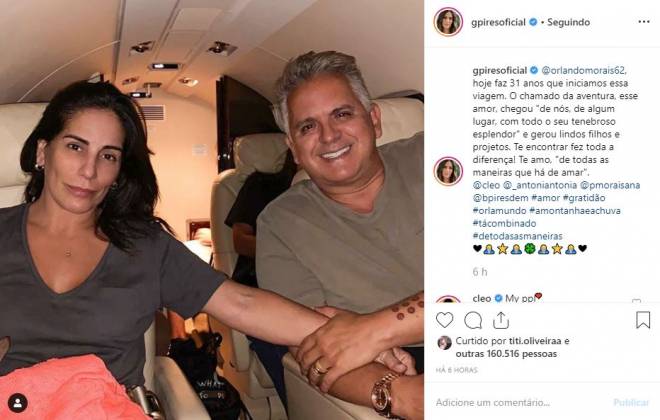Save the post with the bookmark icon

[x=643, y=320]
